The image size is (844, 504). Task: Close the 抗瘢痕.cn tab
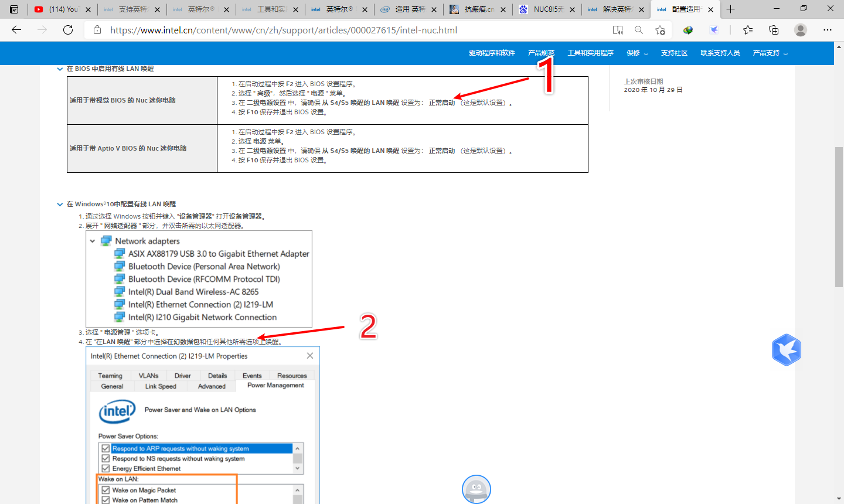tap(503, 9)
